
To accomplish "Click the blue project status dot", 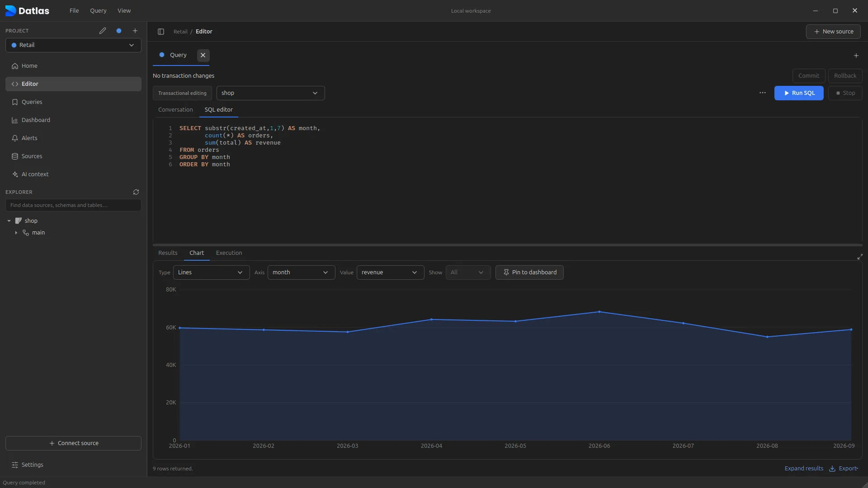I will 119,31.
